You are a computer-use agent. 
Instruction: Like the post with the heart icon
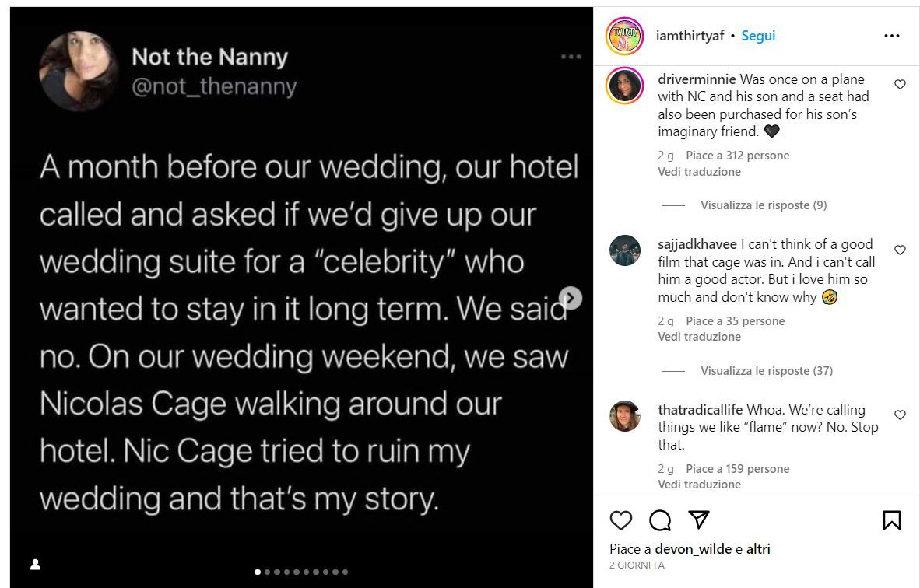(x=620, y=520)
